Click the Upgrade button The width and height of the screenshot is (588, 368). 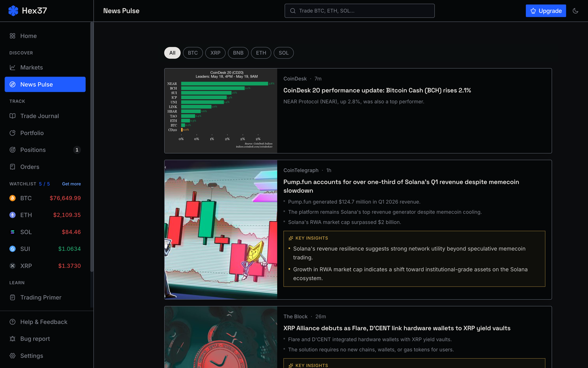click(x=546, y=11)
